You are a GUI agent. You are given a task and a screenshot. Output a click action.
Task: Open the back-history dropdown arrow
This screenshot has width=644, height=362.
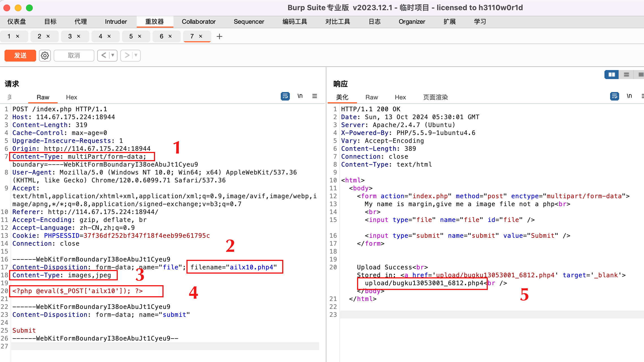click(x=112, y=55)
